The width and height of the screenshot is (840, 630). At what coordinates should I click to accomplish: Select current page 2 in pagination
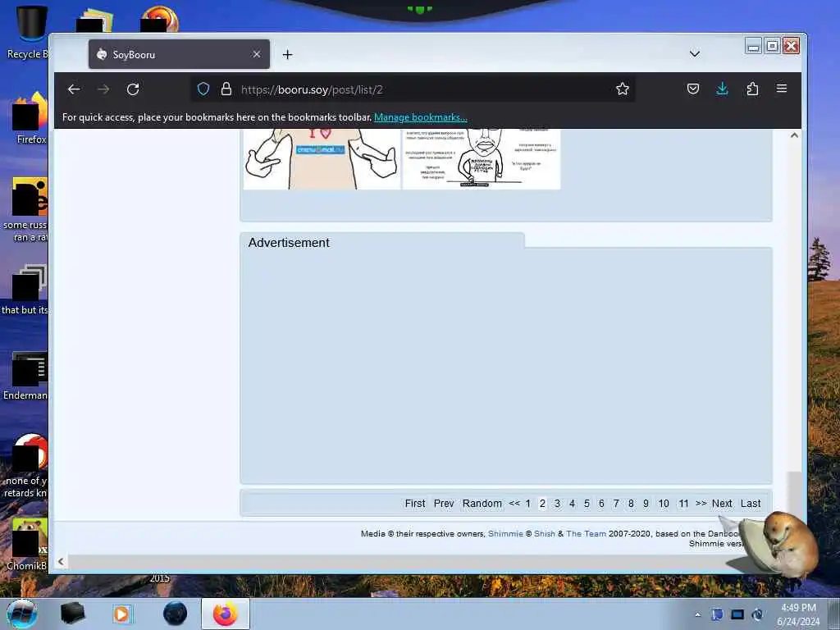pos(542,504)
